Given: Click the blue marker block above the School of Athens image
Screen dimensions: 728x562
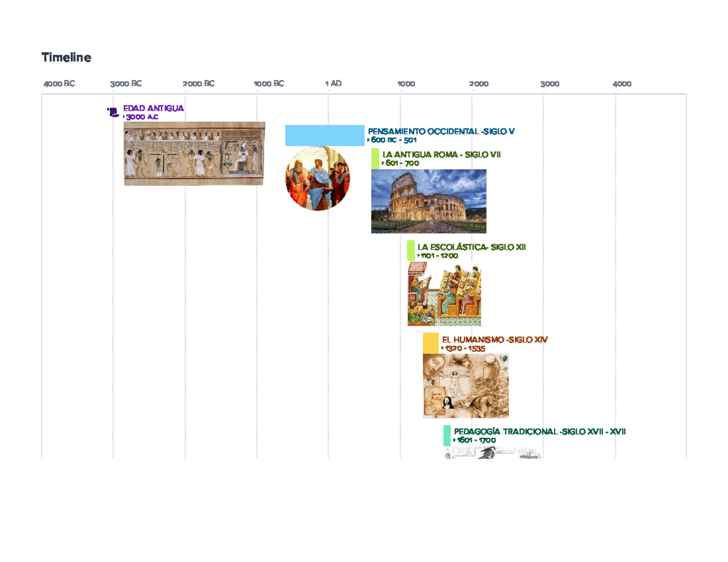Looking at the screenshot, I should click(325, 135).
